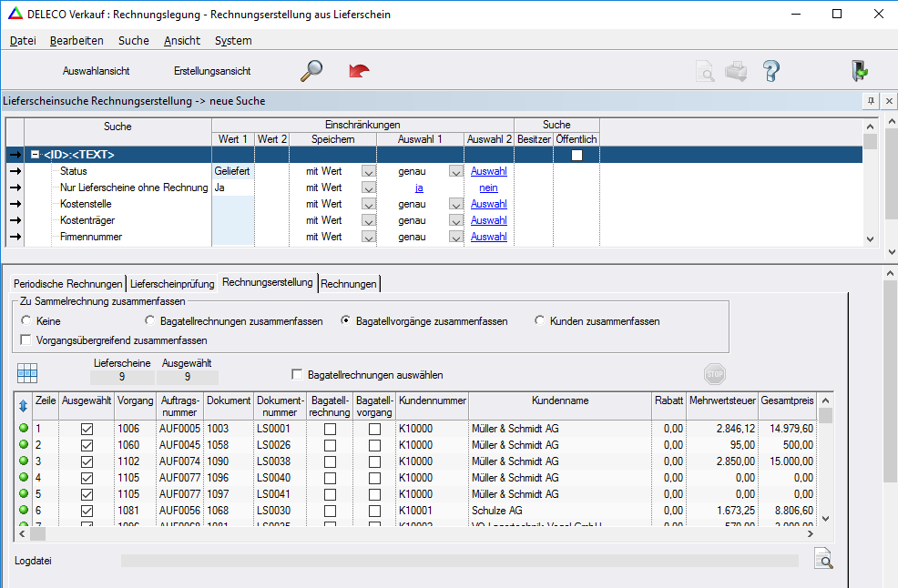Image resolution: width=898 pixels, height=588 pixels.
Task: Open the help question mark icon
Action: click(771, 71)
